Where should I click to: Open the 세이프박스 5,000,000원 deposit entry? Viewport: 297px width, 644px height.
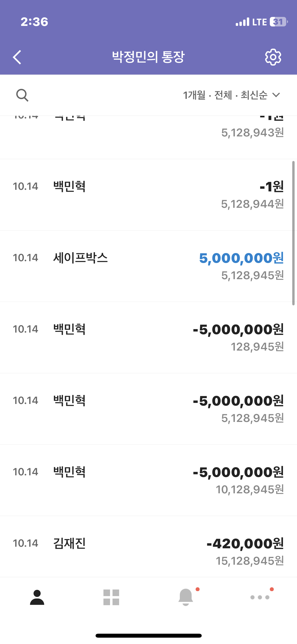coord(148,266)
